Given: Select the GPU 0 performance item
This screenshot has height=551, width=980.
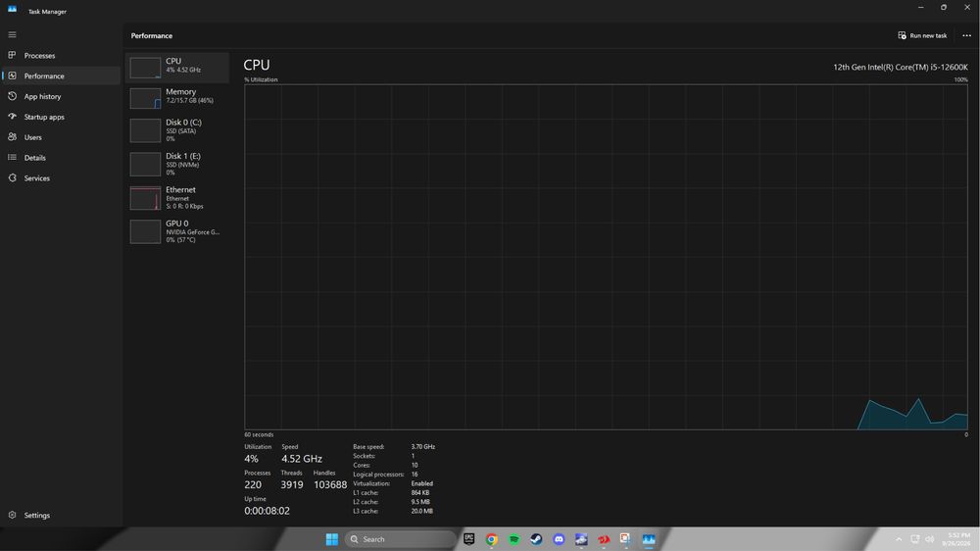Looking at the screenshot, I should point(177,231).
